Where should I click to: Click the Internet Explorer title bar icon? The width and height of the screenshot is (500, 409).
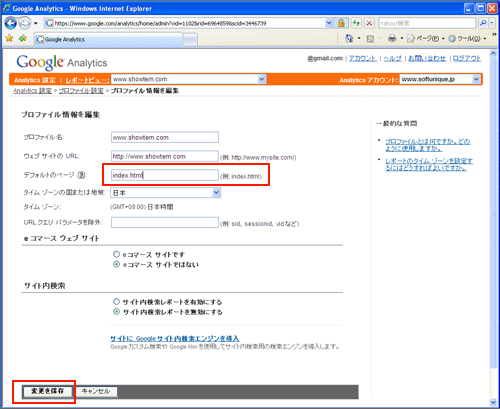[7, 8]
